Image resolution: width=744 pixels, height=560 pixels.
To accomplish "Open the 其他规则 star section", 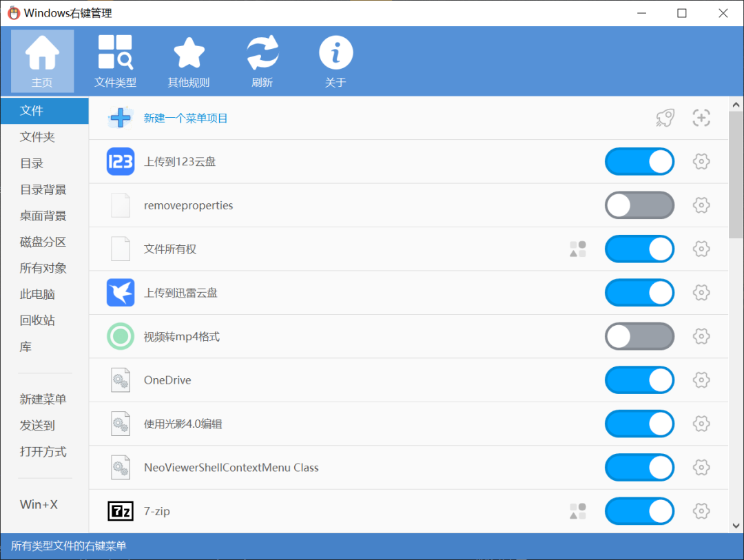I will click(188, 61).
